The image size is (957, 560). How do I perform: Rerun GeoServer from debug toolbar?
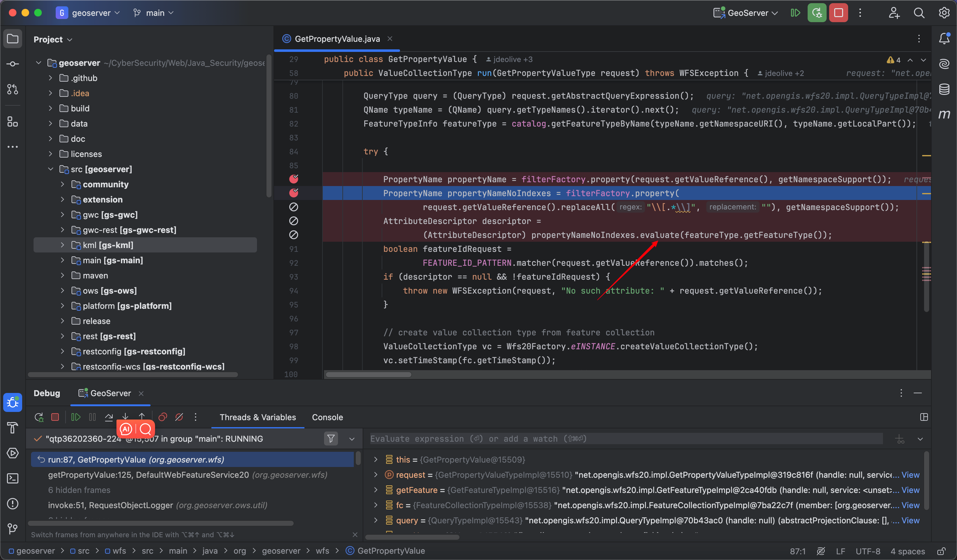(x=39, y=417)
